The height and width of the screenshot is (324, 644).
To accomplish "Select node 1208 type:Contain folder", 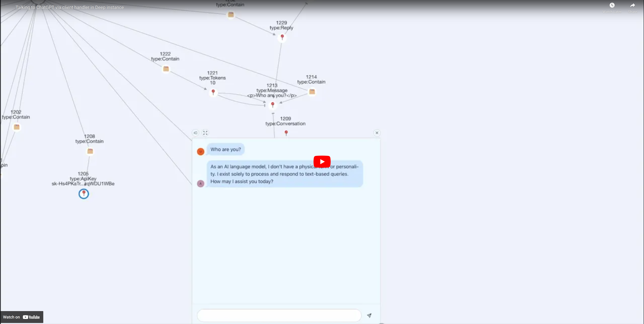I will [x=90, y=151].
